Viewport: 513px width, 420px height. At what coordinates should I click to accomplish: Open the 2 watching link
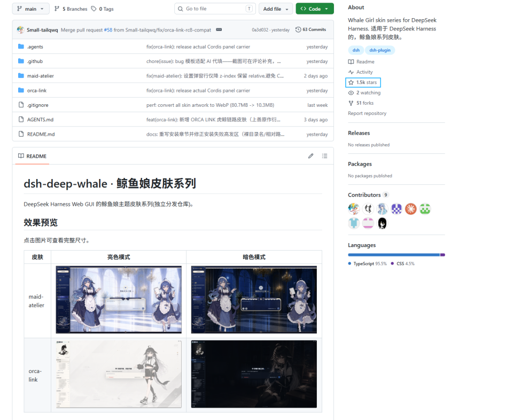[364, 92]
